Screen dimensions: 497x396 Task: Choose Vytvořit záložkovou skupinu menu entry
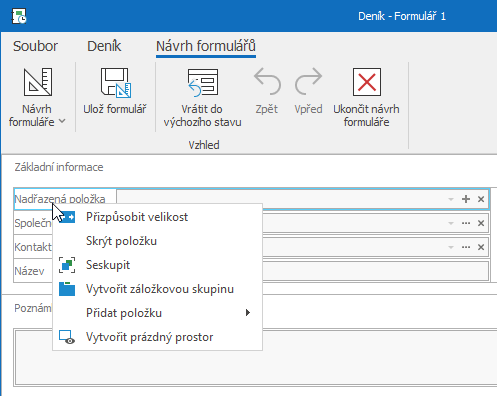pos(158,289)
